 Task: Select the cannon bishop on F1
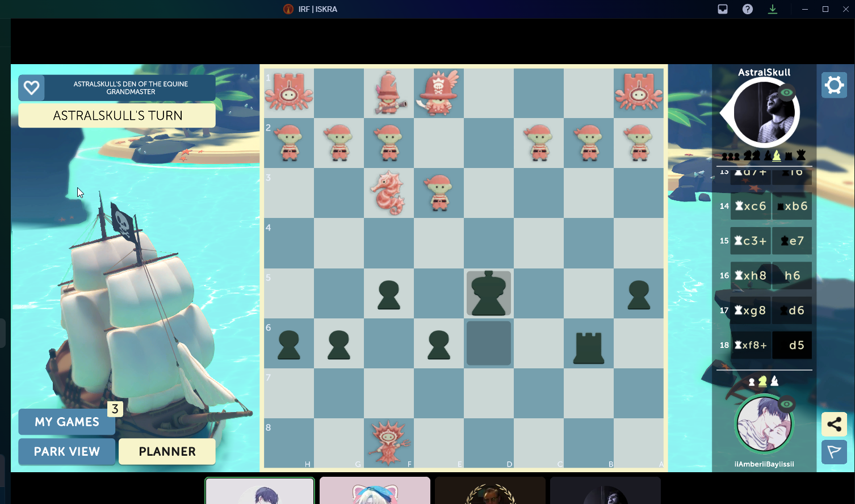point(389,92)
